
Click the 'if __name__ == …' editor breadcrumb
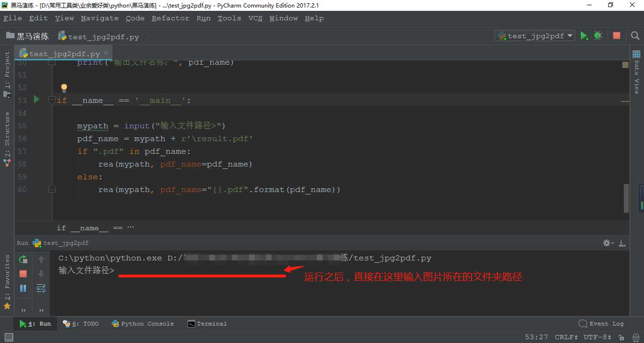[95, 228]
